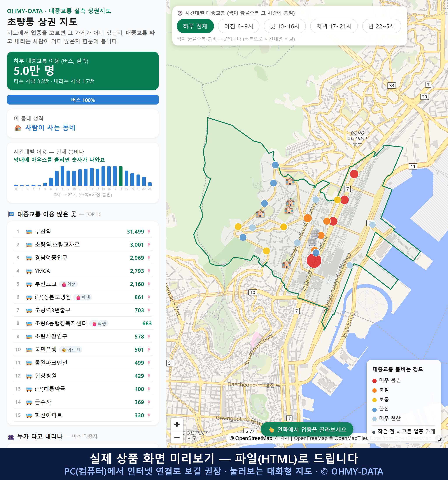Select 초량역3번출구 in the list
Screen dimensions: 448x480
83,310
